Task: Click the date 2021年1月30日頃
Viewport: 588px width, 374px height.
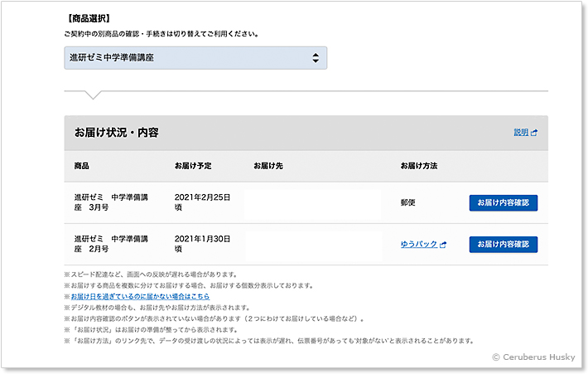Action: [203, 244]
